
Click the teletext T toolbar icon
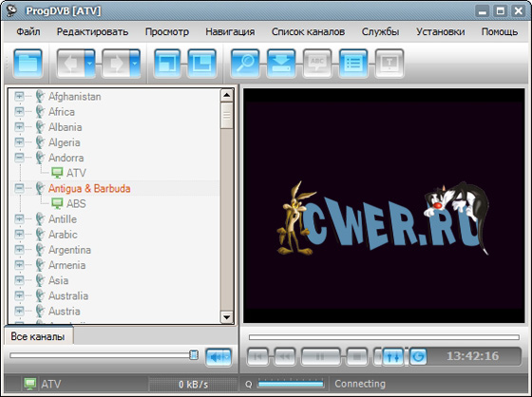[x=389, y=64]
